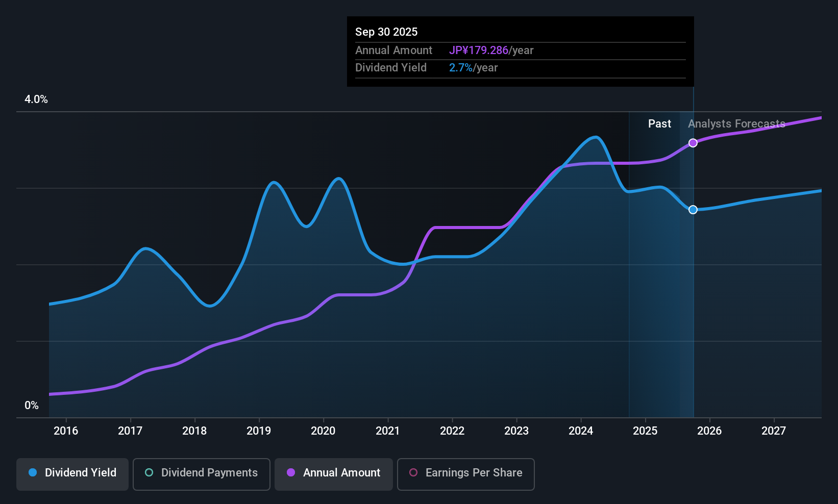The width and height of the screenshot is (838, 504).
Task: Toggle the Earnings Per Share legend button
Action: [466, 474]
